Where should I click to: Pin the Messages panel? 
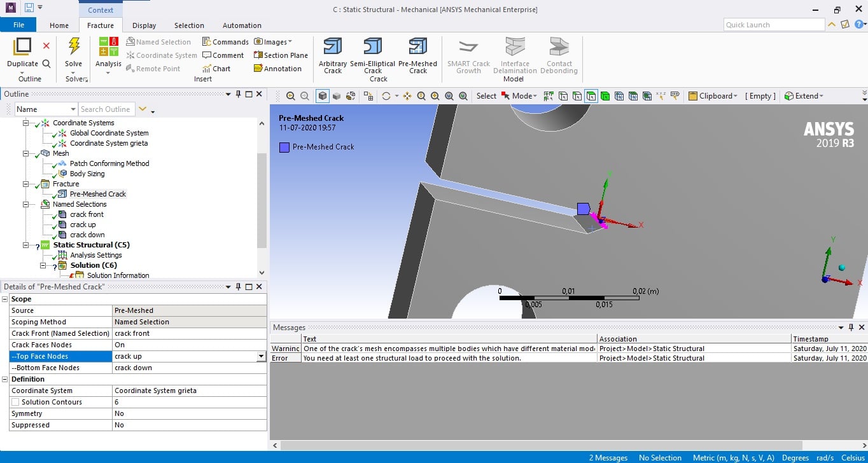coord(851,328)
